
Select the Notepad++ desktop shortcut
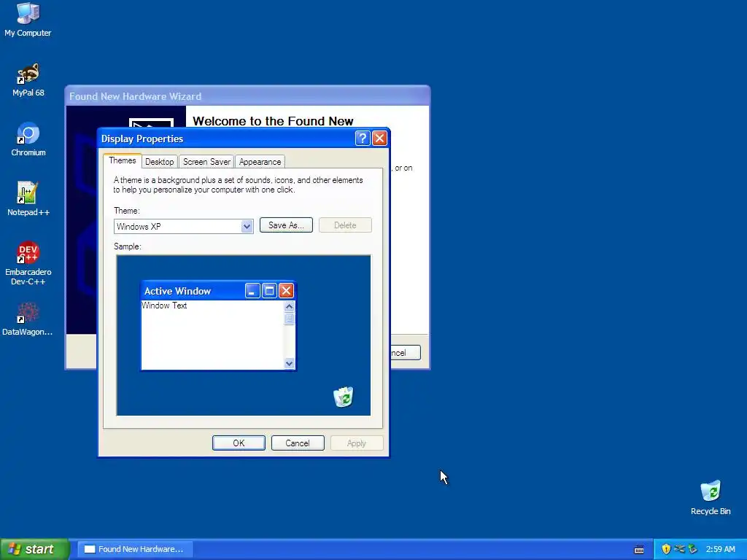pos(28,199)
